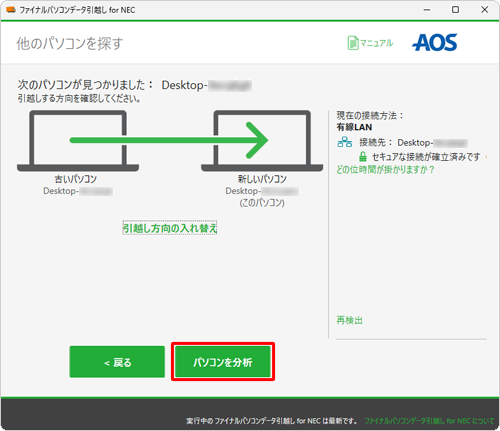Image resolution: width=500 pixels, height=431 pixels.
Task: Click the green secure lock icon
Action: pyautogui.click(x=363, y=156)
